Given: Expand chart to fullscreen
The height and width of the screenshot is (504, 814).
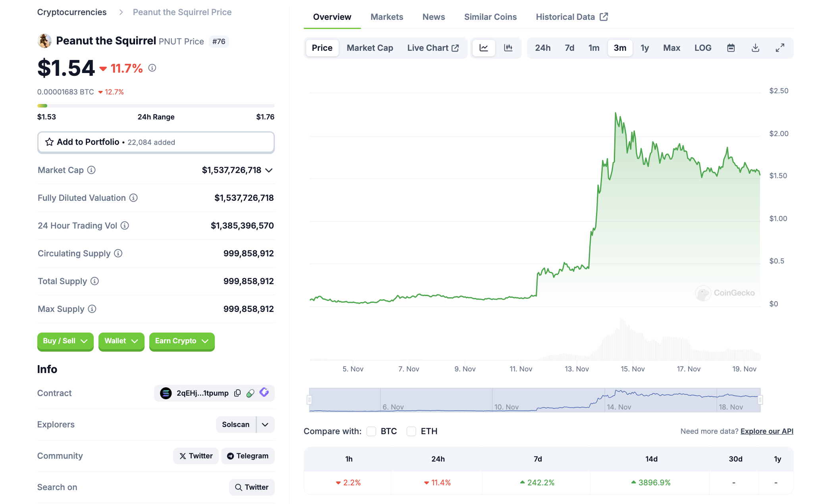Looking at the screenshot, I should coord(780,48).
